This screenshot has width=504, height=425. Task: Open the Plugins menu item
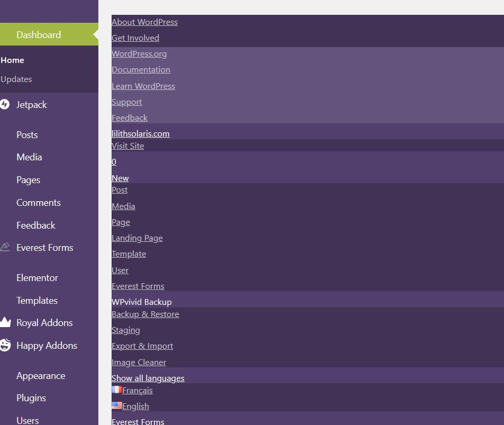click(31, 397)
